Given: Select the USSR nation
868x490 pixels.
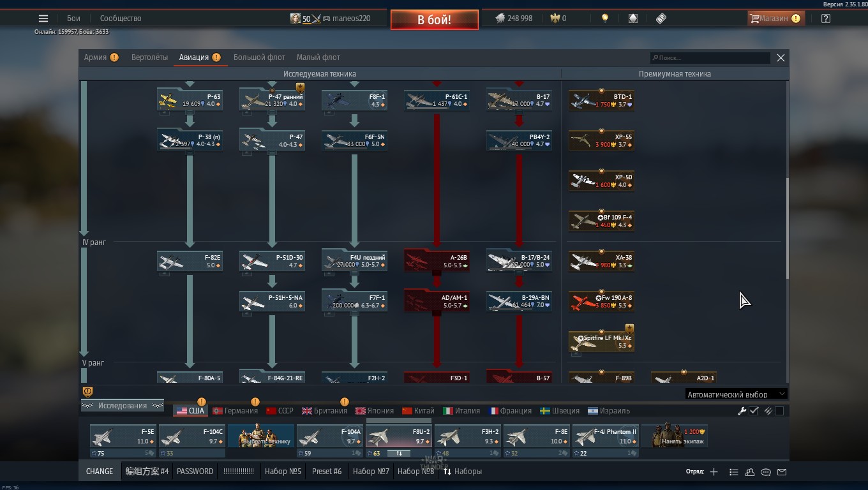Looking at the screenshot, I should pyautogui.click(x=280, y=411).
